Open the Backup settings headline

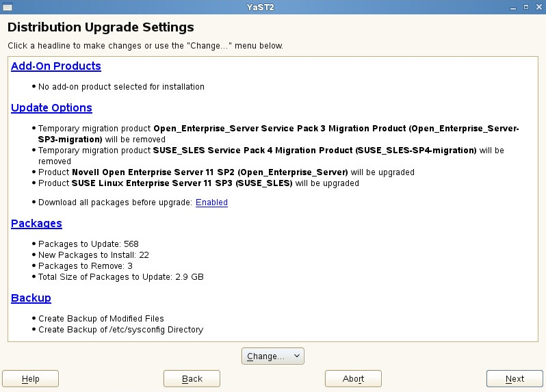[x=31, y=298]
